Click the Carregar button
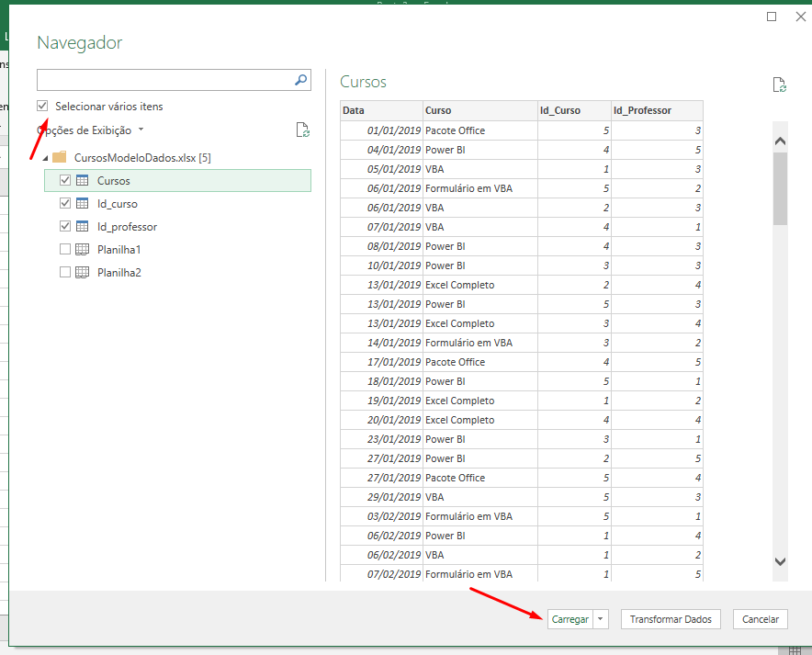 570,619
